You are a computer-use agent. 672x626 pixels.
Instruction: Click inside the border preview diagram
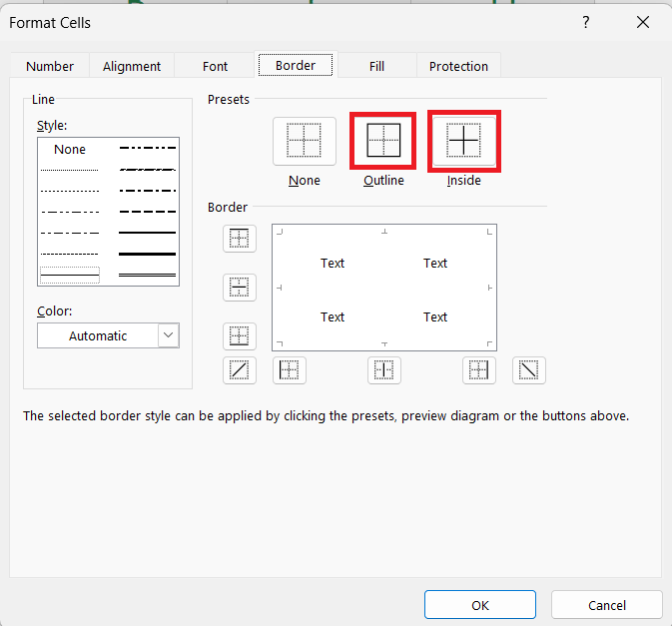pos(384,288)
